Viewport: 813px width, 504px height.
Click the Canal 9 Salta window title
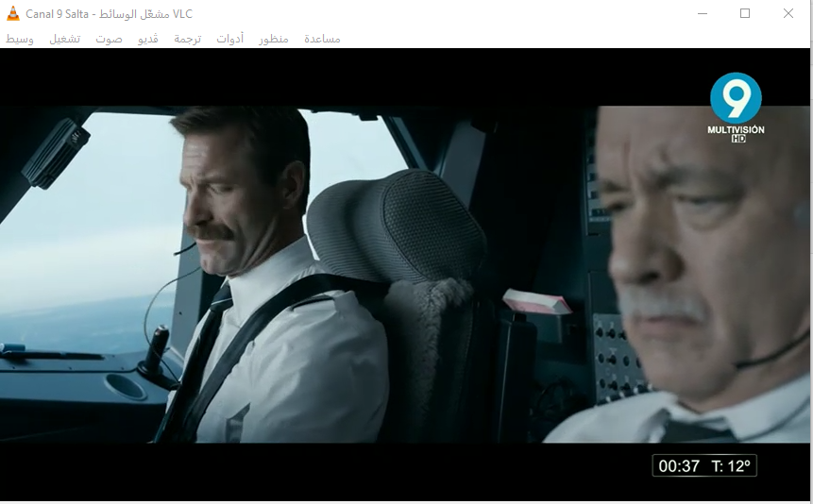109,14
